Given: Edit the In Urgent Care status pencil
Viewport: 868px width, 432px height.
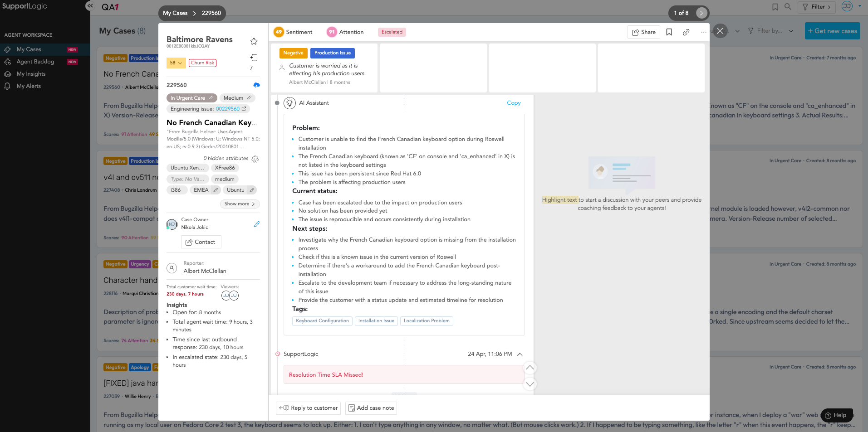Looking at the screenshot, I should coord(211,97).
